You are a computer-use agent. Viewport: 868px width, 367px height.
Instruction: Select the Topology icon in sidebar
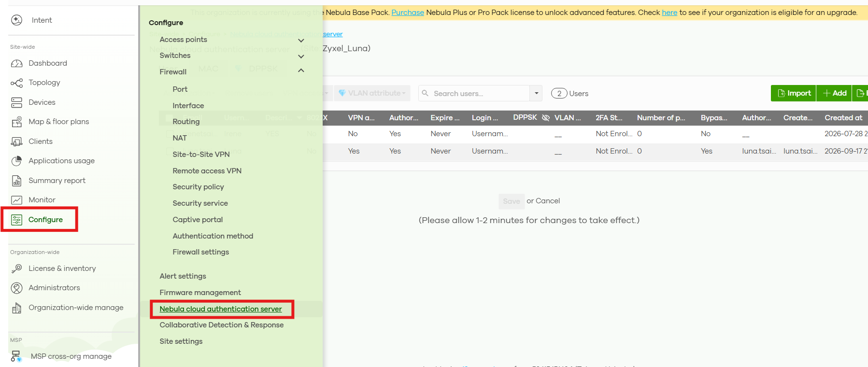pyautogui.click(x=17, y=83)
